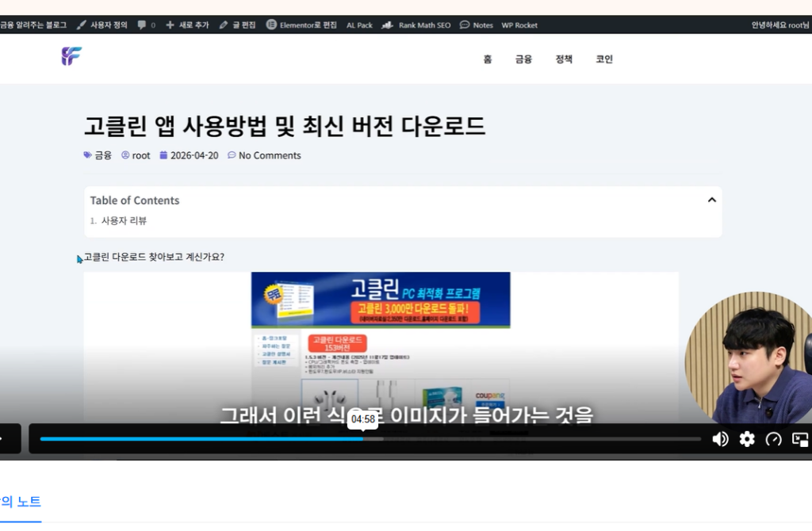Screen dimensions: 812x531
Task: Click the 고클린 banner image
Action: click(x=381, y=300)
